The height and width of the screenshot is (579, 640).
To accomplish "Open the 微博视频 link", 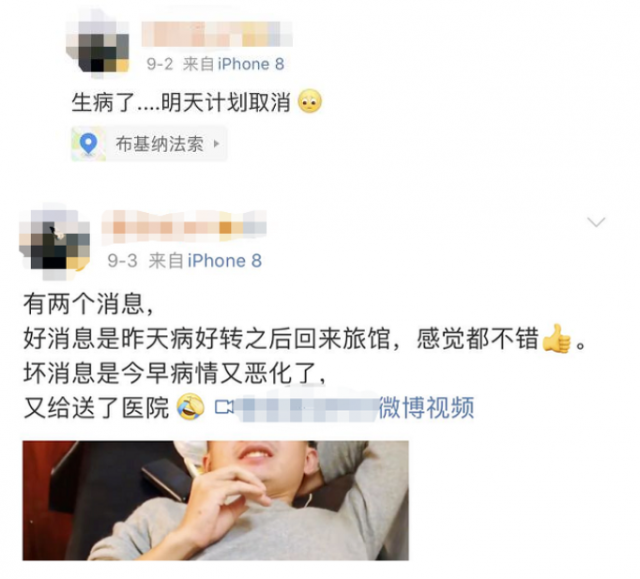I will tap(426, 407).
